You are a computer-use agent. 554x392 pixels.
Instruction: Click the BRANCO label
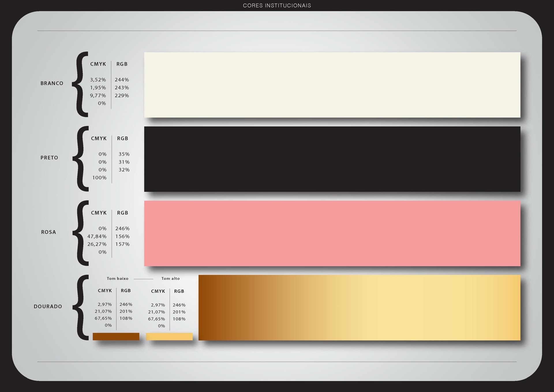pos(52,83)
